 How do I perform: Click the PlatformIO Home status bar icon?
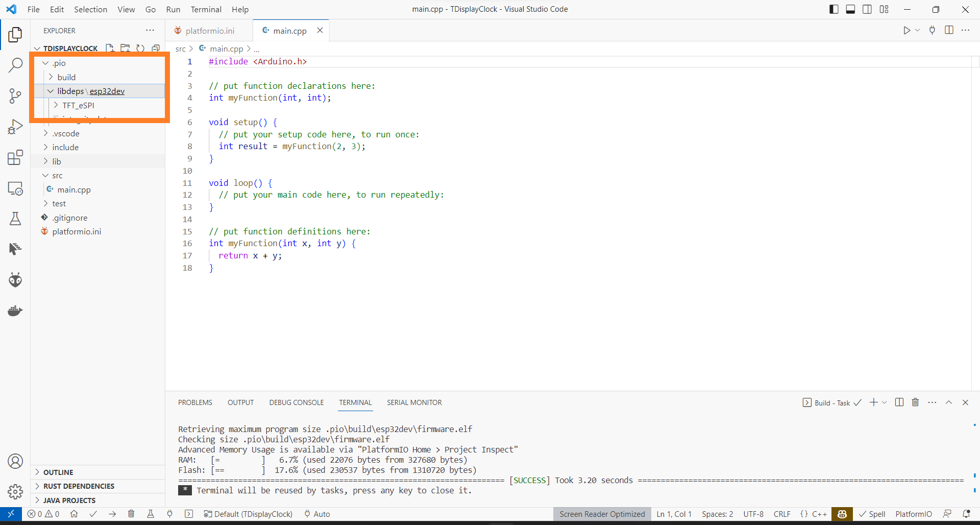[74, 514]
